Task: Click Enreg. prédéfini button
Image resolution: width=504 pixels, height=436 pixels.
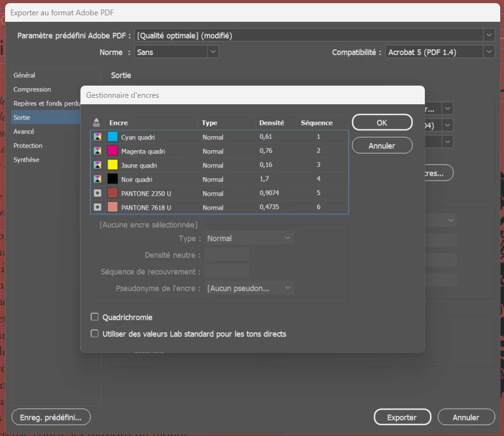Action: pyautogui.click(x=51, y=417)
